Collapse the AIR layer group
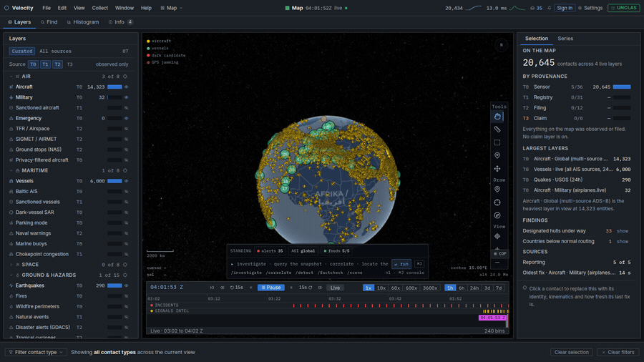The image size is (644, 362). (x=11, y=77)
